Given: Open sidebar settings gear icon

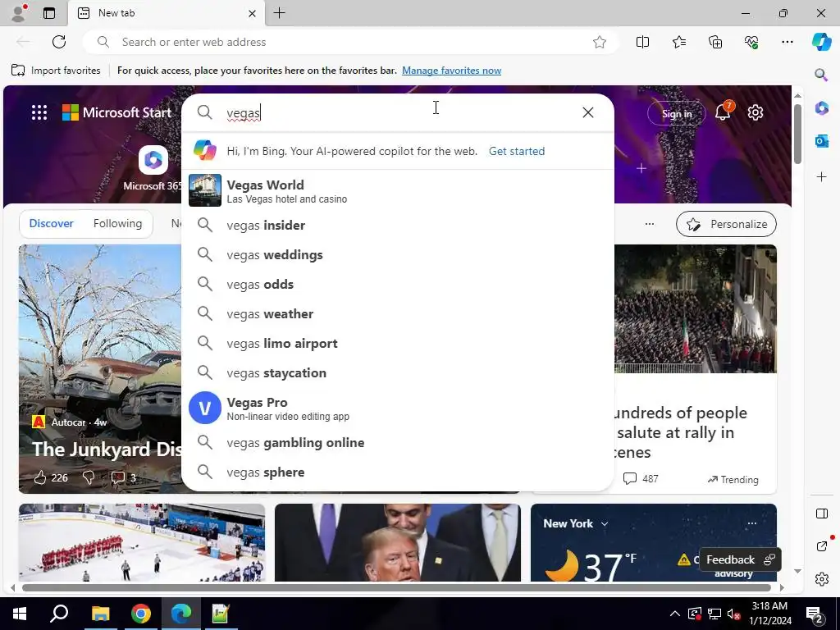Looking at the screenshot, I should 821,579.
